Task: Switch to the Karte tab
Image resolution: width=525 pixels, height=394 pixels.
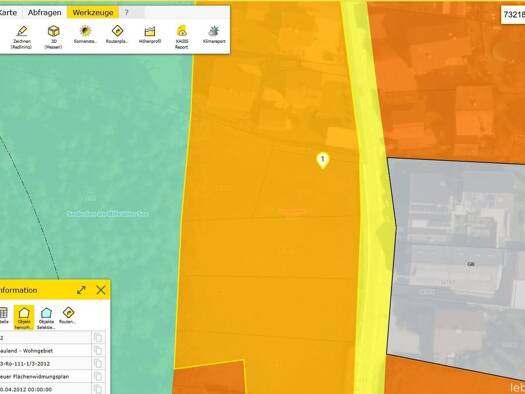Action: [8, 13]
